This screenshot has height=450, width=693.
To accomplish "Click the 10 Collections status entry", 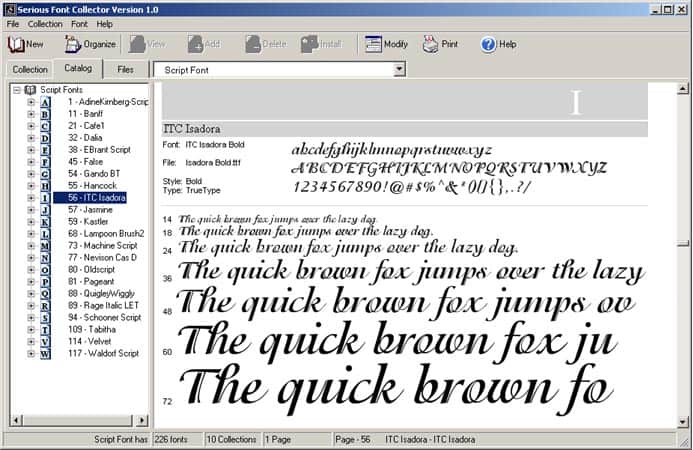I will pos(232,439).
